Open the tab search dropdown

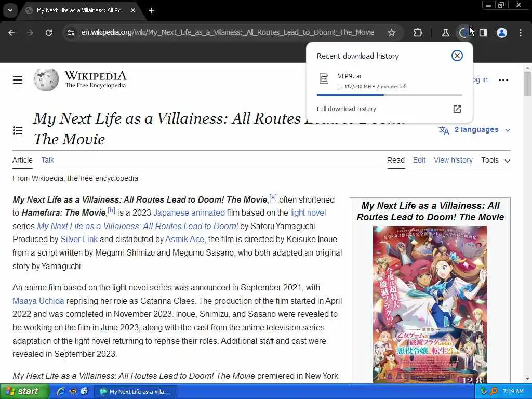(10, 10)
